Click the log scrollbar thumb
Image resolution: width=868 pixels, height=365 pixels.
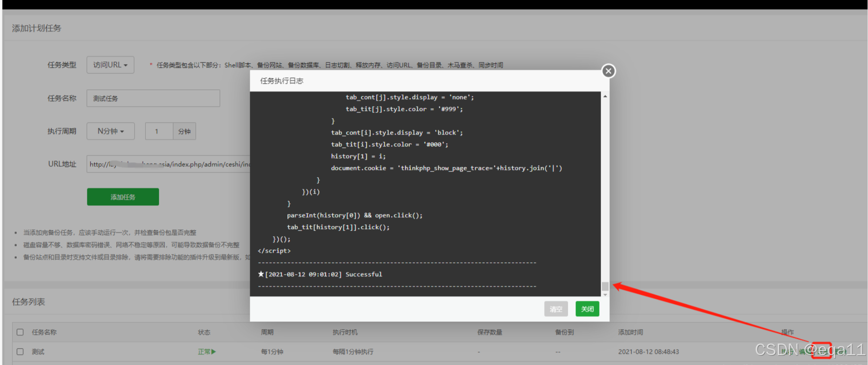(605, 286)
